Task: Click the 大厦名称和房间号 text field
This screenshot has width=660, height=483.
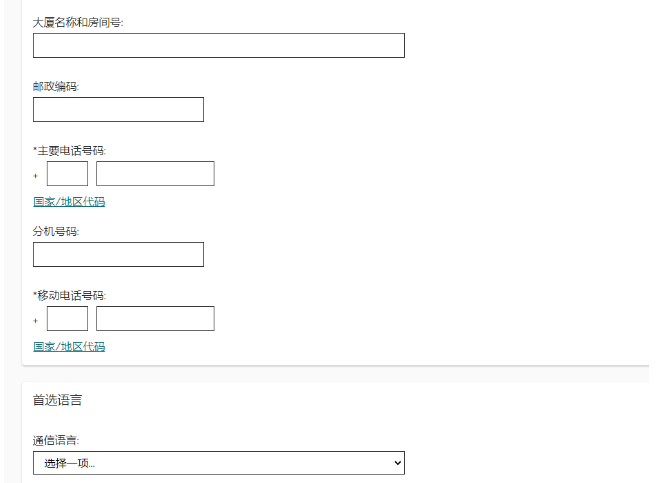Action: tap(218, 46)
